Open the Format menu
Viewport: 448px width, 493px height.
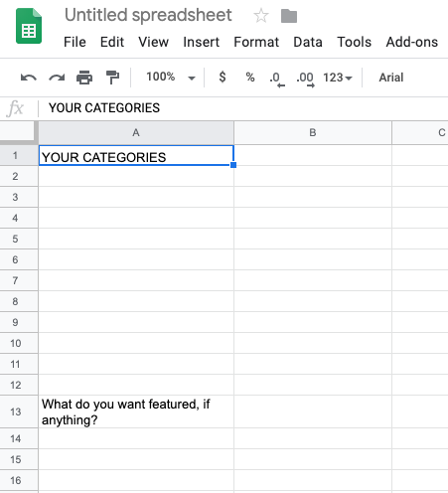tap(256, 42)
